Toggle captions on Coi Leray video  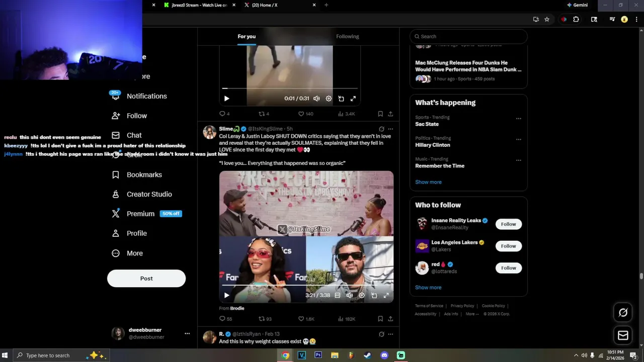coord(338,295)
